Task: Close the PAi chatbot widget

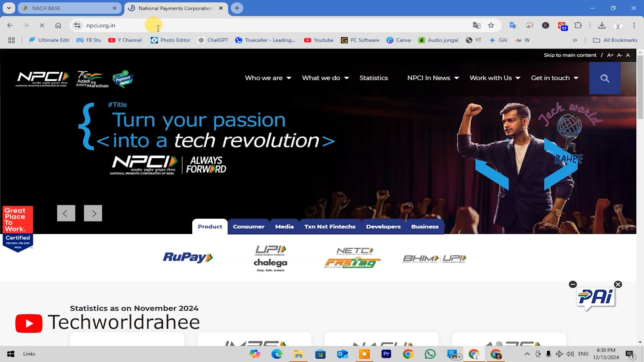Action: [x=618, y=284]
